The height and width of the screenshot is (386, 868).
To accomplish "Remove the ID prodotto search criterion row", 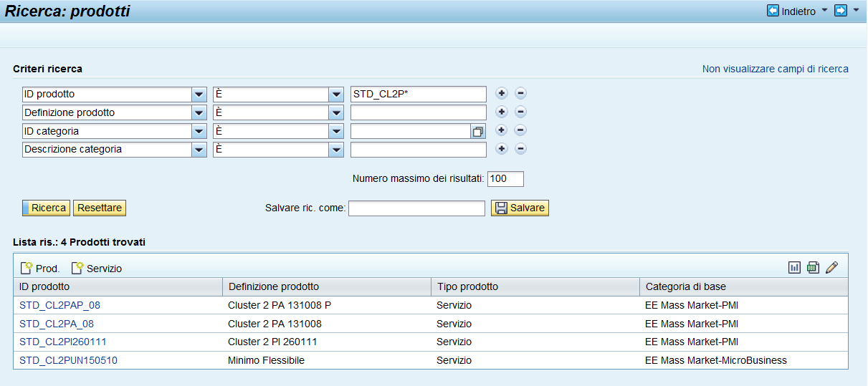I will point(521,93).
